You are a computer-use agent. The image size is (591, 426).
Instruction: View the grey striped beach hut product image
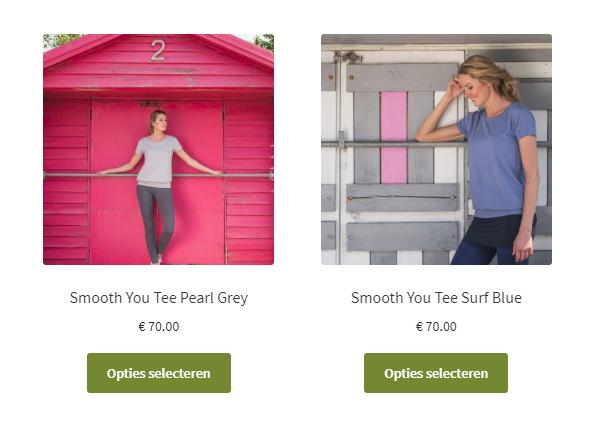(x=436, y=149)
